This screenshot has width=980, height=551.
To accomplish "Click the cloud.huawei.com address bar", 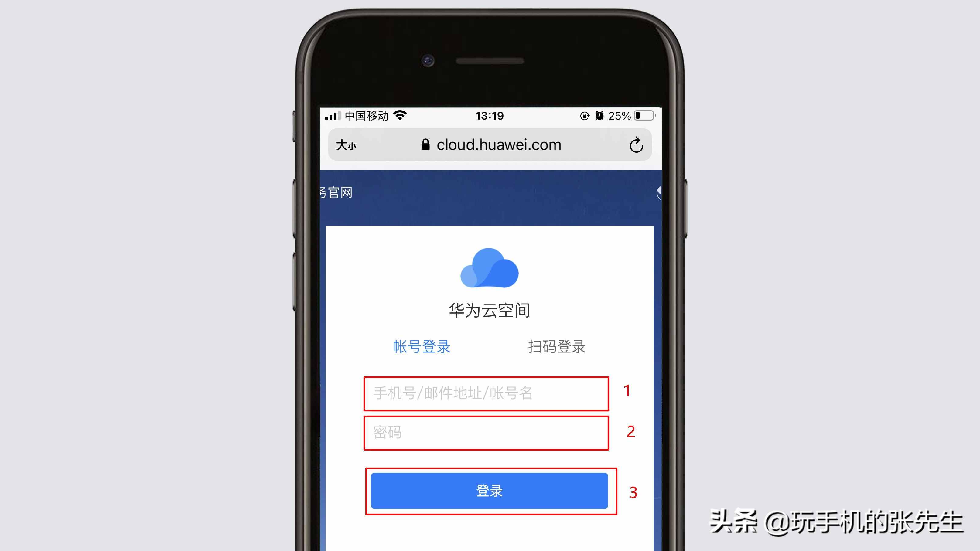I will (x=490, y=145).
